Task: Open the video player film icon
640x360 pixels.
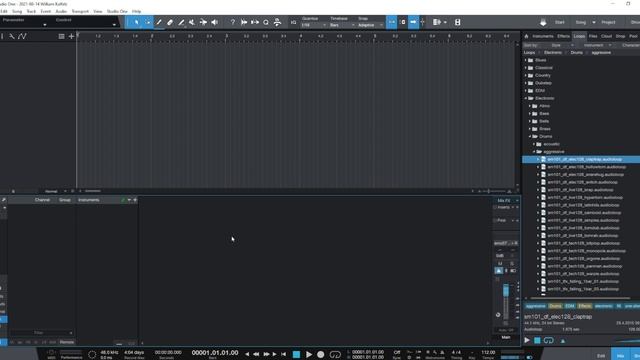Action: pos(458,22)
